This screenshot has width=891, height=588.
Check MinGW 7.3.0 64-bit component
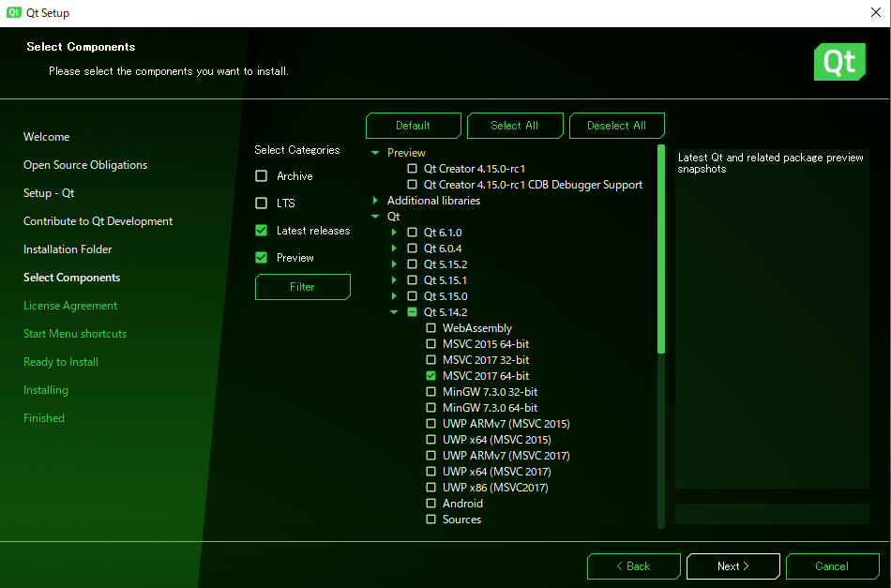click(431, 407)
